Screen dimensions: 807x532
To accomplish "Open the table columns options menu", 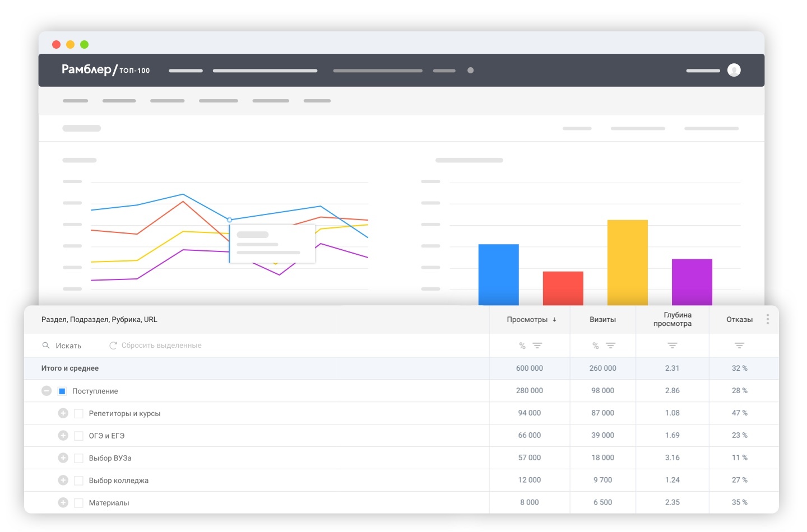I will 767,319.
